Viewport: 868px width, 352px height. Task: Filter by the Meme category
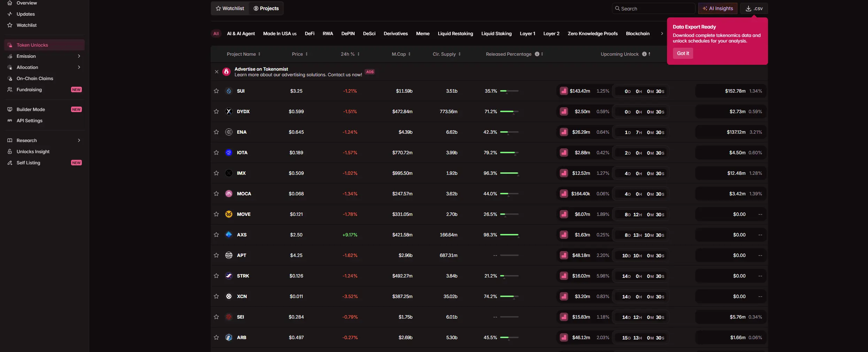(423, 33)
